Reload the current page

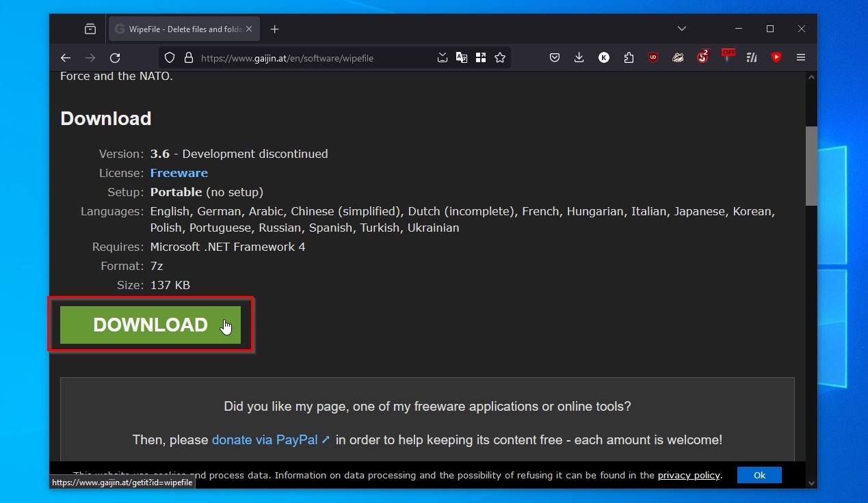coord(115,58)
